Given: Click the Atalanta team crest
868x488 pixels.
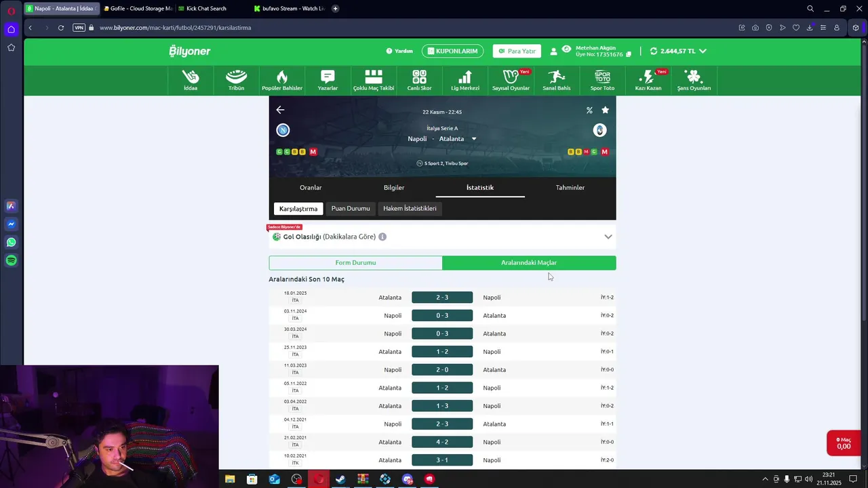Looking at the screenshot, I should (x=599, y=130).
